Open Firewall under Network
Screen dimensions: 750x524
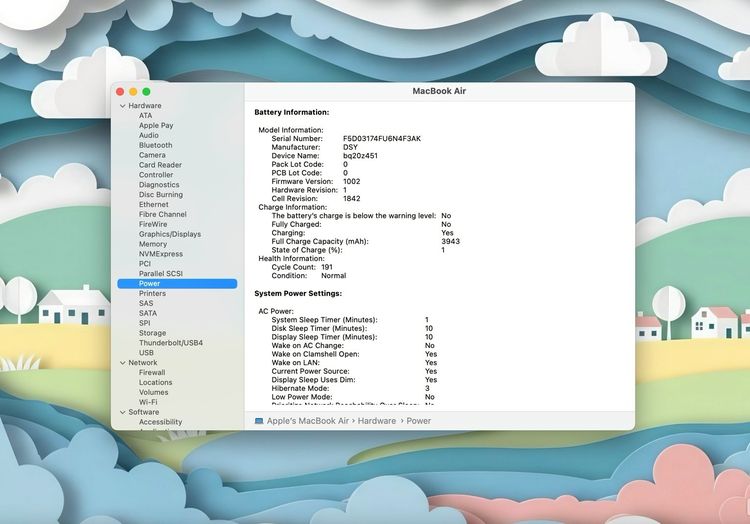tap(152, 372)
